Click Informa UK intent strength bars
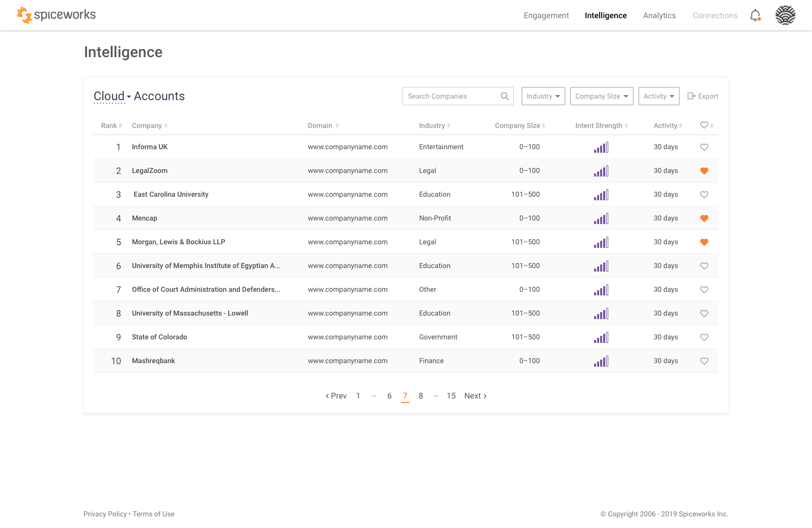This screenshot has height=528, width=812. (x=601, y=147)
